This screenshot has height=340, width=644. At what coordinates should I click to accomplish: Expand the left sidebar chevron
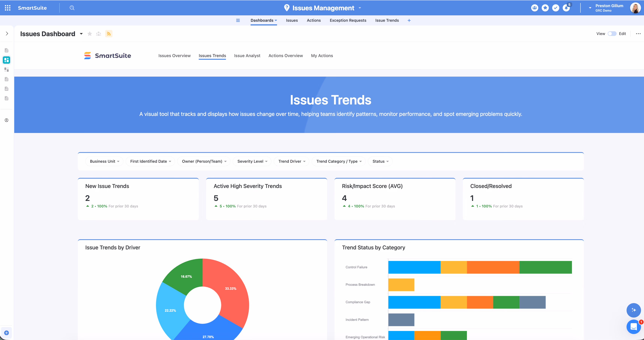[x=7, y=34]
